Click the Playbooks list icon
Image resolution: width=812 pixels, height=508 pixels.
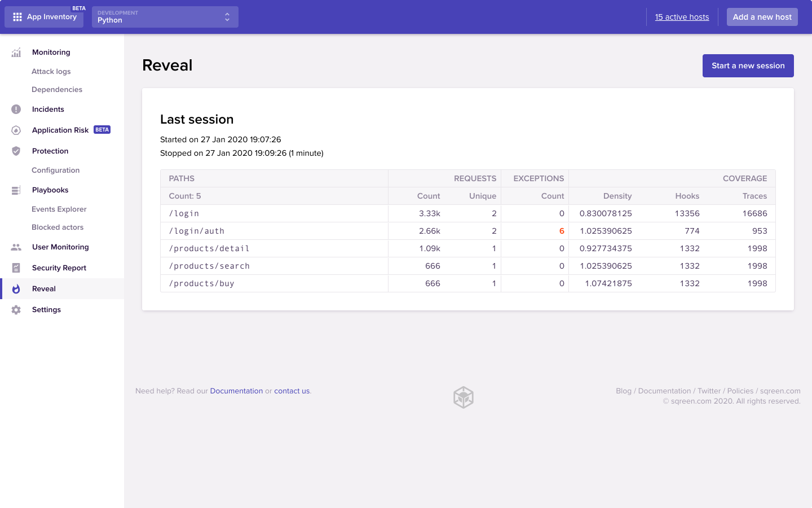click(x=16, y=190)
